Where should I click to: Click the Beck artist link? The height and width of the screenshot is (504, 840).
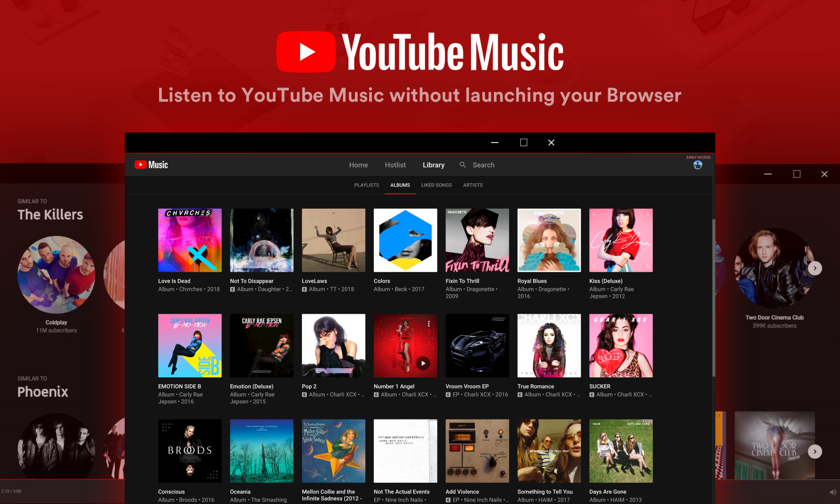(x=401, y=289)
